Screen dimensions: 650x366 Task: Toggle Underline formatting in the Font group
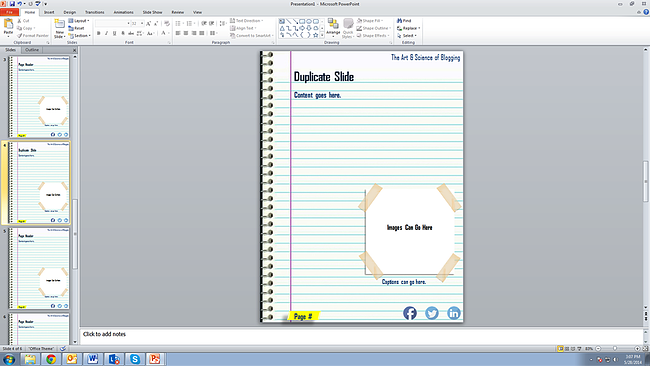(x=114, y=33)
